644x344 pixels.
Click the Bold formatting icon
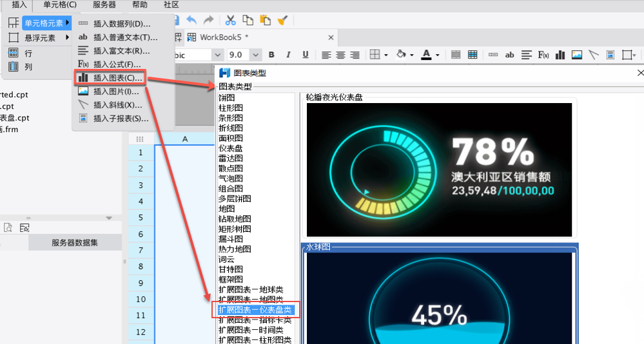pos(271,55)
